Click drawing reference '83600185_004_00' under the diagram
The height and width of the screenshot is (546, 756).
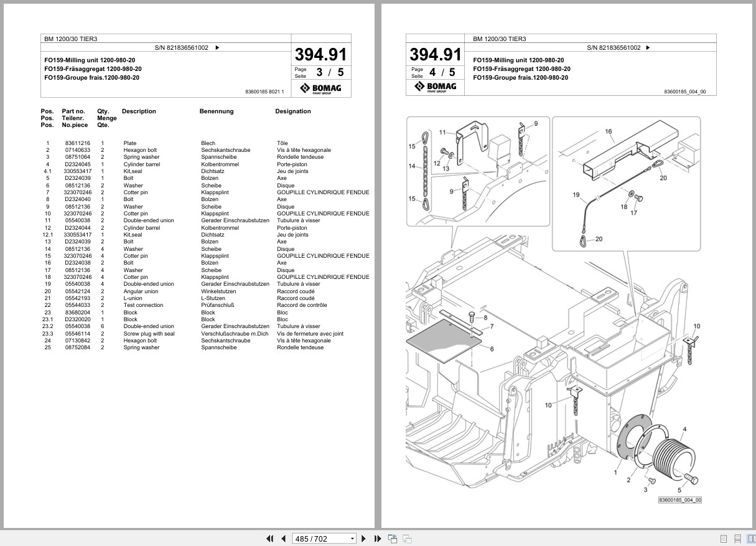(680, 500)
